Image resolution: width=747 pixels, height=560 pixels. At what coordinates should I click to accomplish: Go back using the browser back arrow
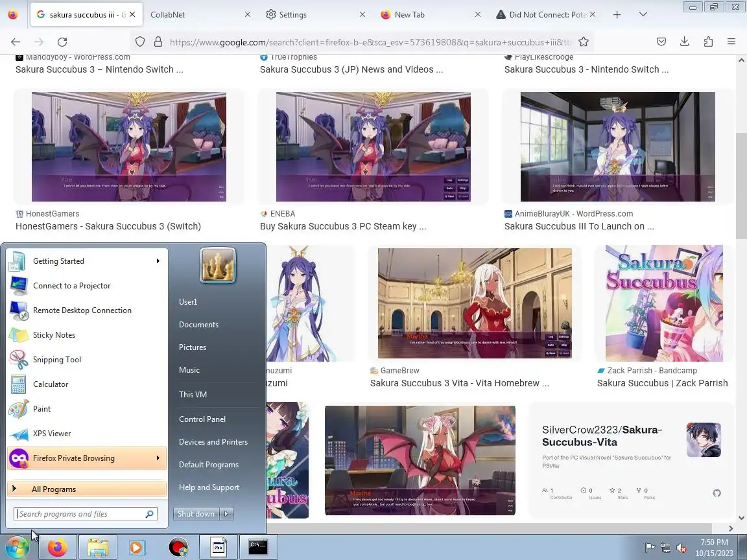click(16, 42)
